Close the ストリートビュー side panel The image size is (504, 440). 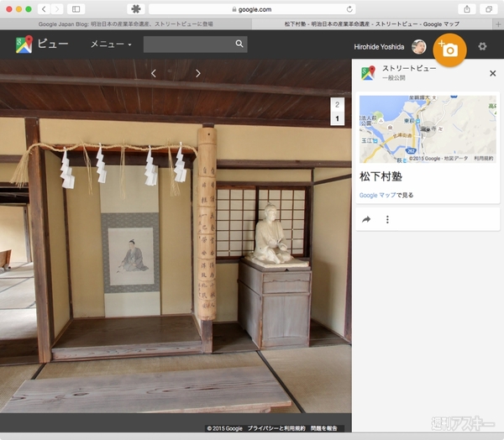click(492, 73)
